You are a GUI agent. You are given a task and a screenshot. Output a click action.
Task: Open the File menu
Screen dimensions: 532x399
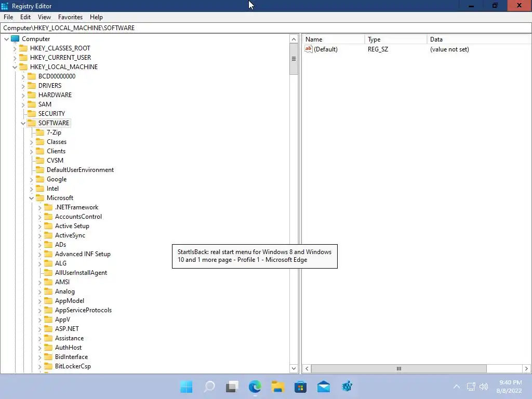pyautogui.click(x=8, y=17)
